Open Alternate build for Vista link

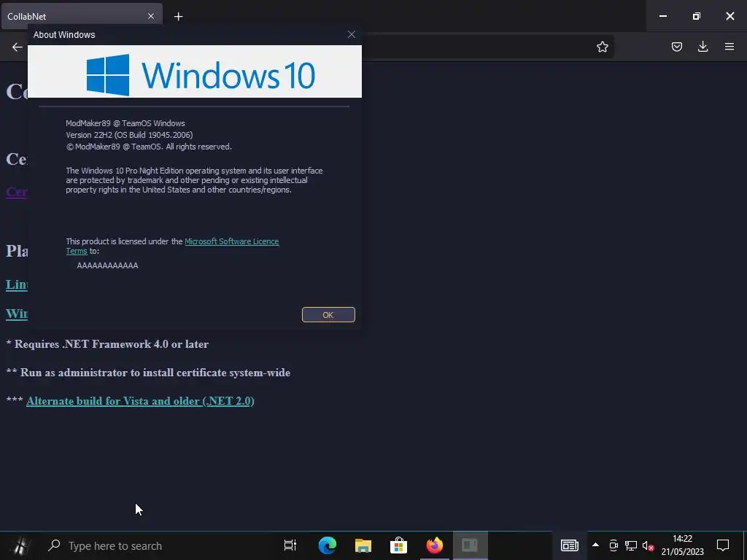[x=140, y=401]
